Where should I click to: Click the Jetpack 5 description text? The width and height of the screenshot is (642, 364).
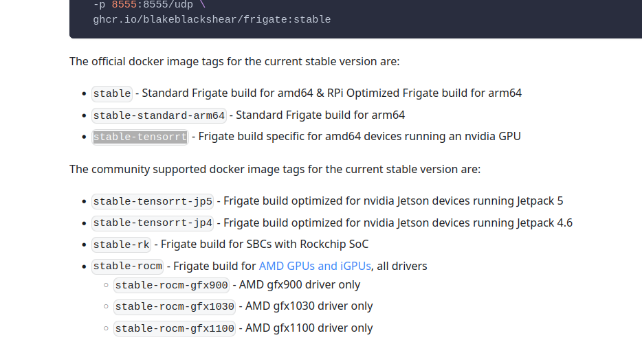pyautogui.click(x=393, y=201)
